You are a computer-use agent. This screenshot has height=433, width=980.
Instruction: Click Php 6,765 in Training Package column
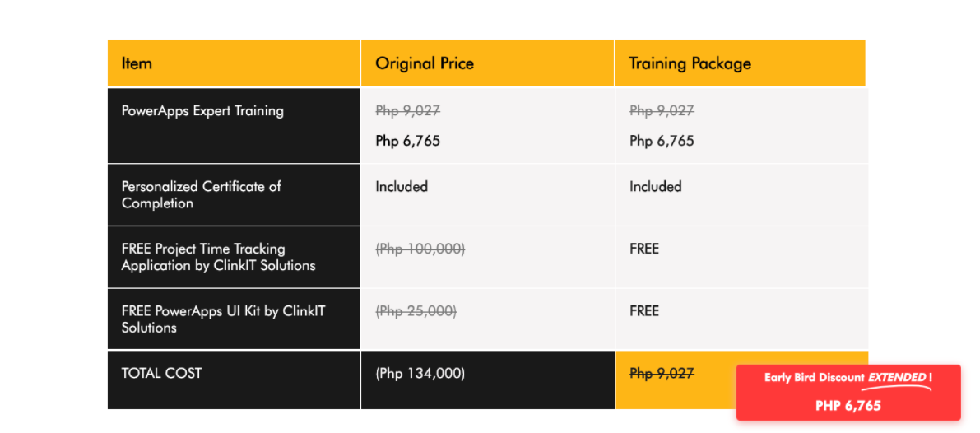662,142
